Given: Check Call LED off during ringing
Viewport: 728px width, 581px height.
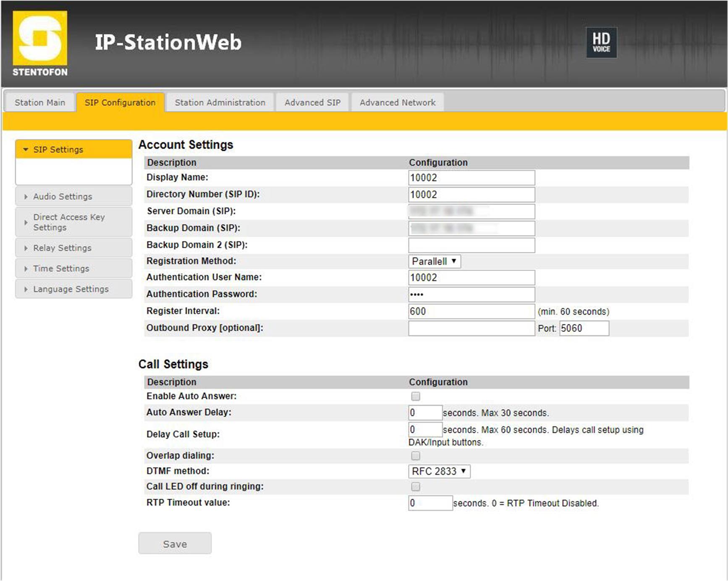Looking at the screenshot, I should (x=415, y=486).
